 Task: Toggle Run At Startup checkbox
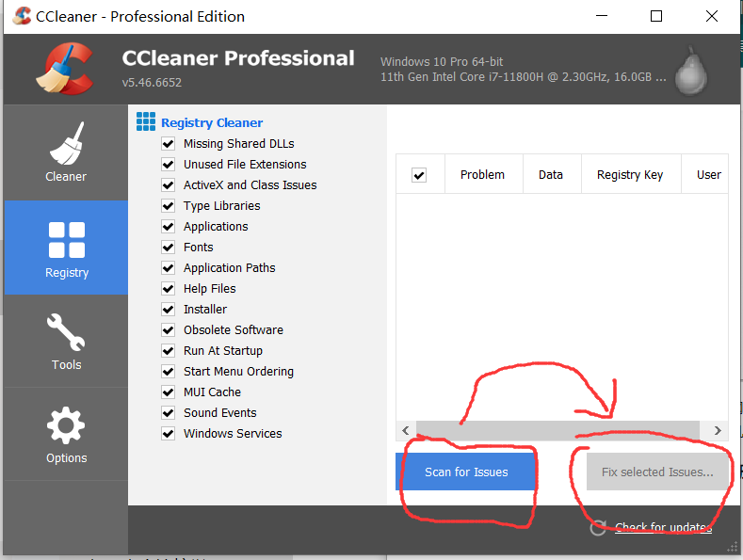(x=169, y=351)
